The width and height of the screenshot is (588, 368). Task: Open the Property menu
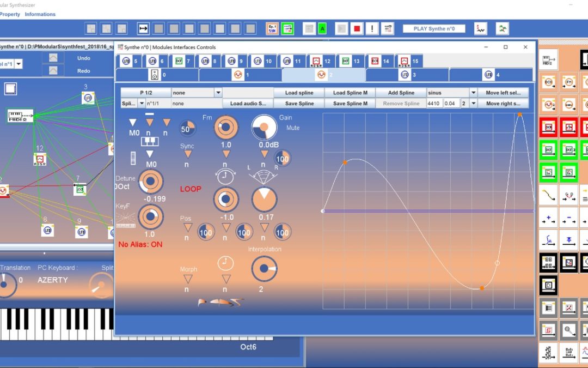[x=10, y=14]
